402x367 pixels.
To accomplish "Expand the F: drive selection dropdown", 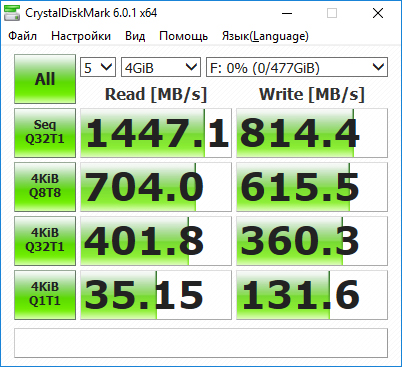I will [x=297, y=67].
